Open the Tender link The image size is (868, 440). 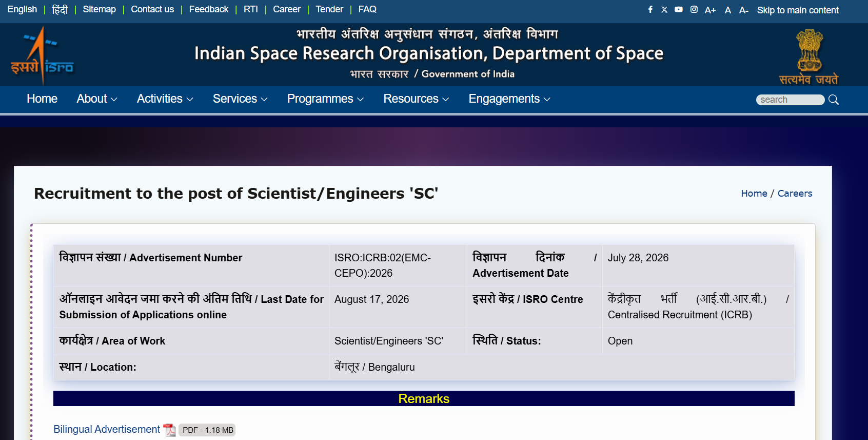[x=329, y=10]
